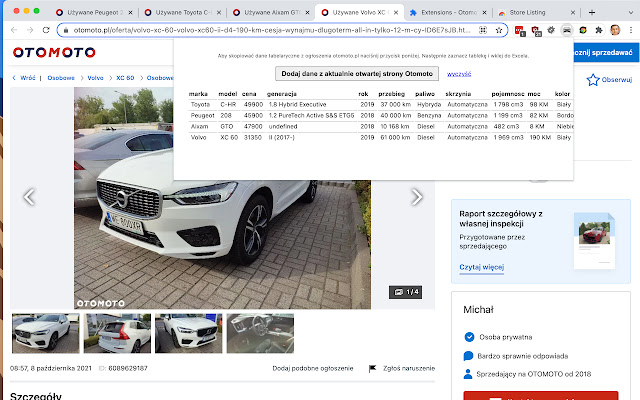Click the address bar URL field

(271, 30)
